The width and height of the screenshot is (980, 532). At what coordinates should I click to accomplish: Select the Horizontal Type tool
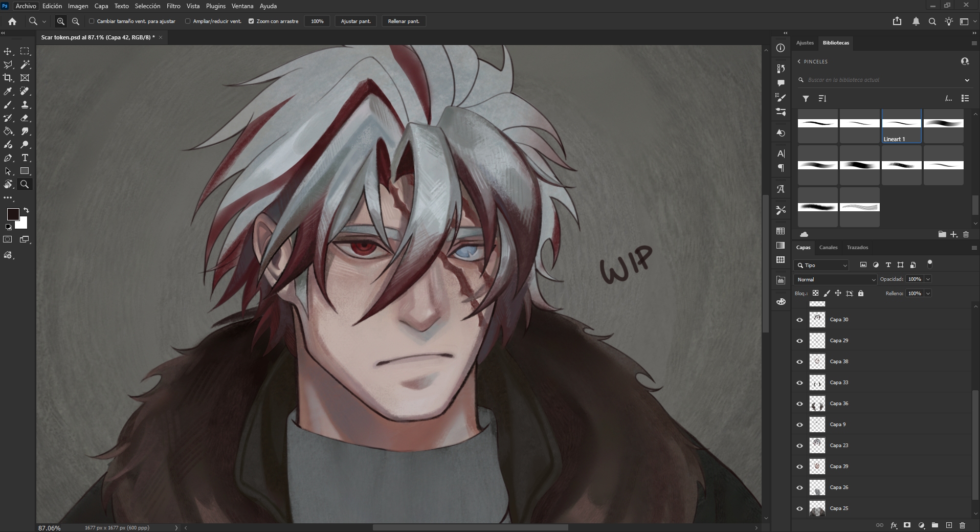tap(25, 158)
